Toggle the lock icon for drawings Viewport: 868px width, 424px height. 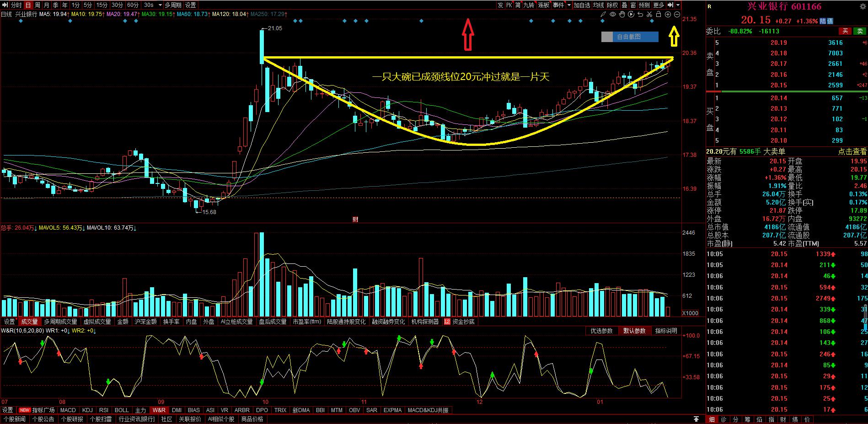click(659, 15)
